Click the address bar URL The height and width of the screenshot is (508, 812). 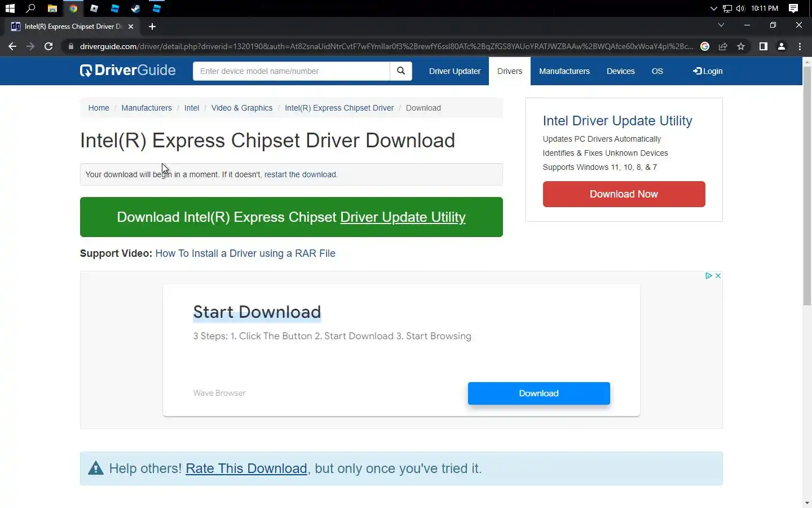(x=386, y=46)
